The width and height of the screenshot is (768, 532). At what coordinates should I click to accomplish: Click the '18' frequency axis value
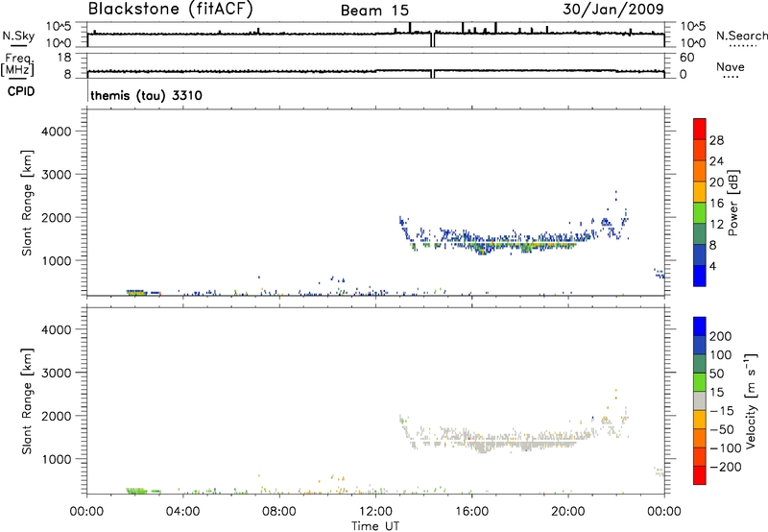tap(64, 58)
